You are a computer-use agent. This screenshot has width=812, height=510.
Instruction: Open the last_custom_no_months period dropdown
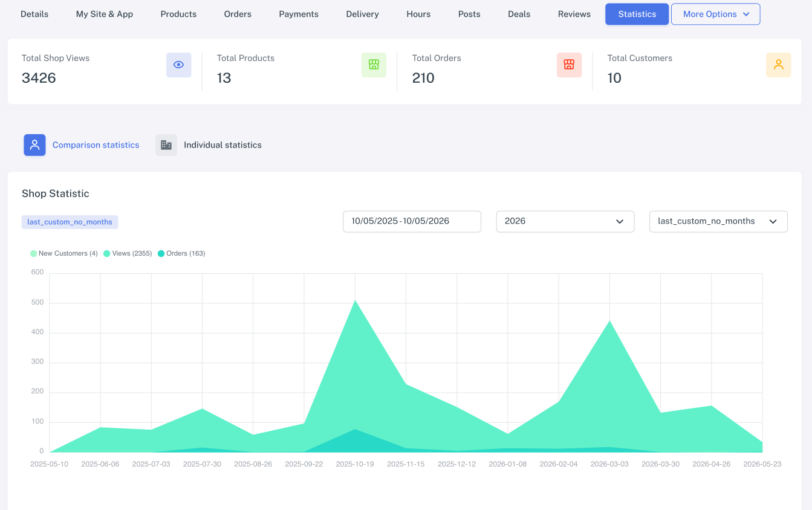click(x=718, y=221)
